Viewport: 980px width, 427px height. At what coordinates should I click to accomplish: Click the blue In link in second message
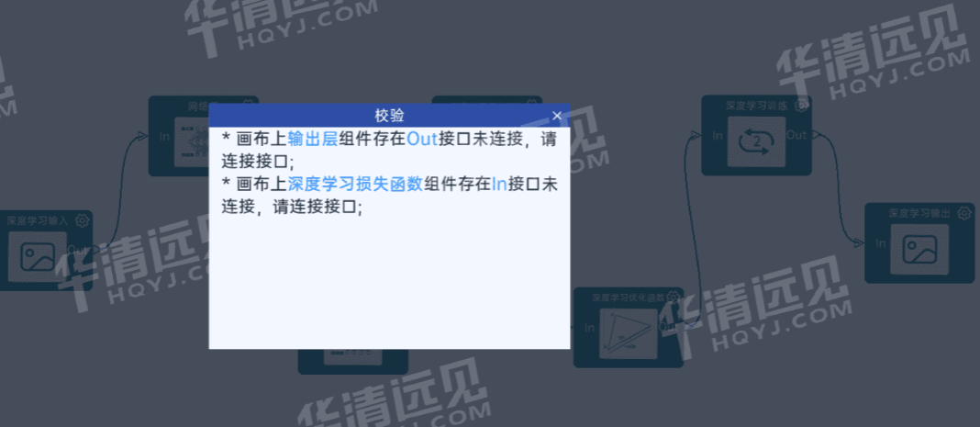pyautogui.click(x=500, y=185)
